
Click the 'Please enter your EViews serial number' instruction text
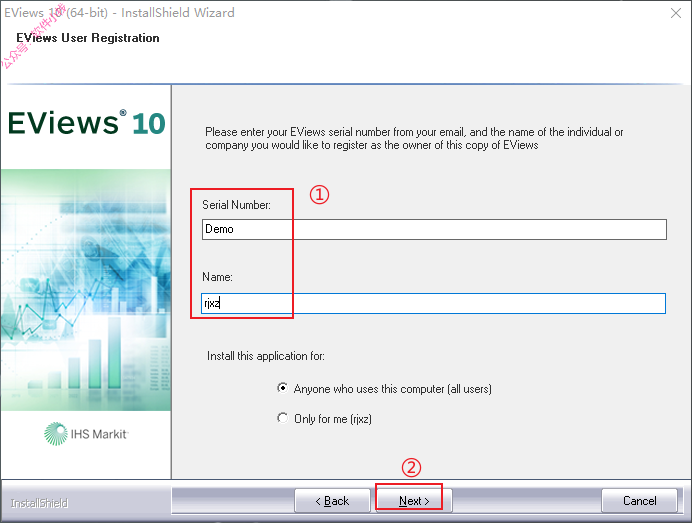click(414, 138)
